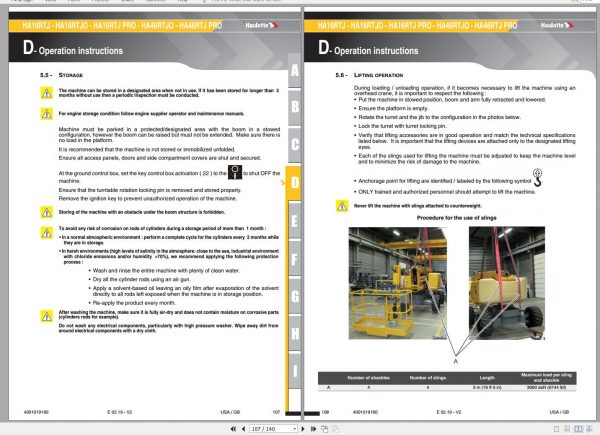Select the two-page continuous view icon
Image resolution: width=600 pixels, height=435 pixels.
point(589,429)
